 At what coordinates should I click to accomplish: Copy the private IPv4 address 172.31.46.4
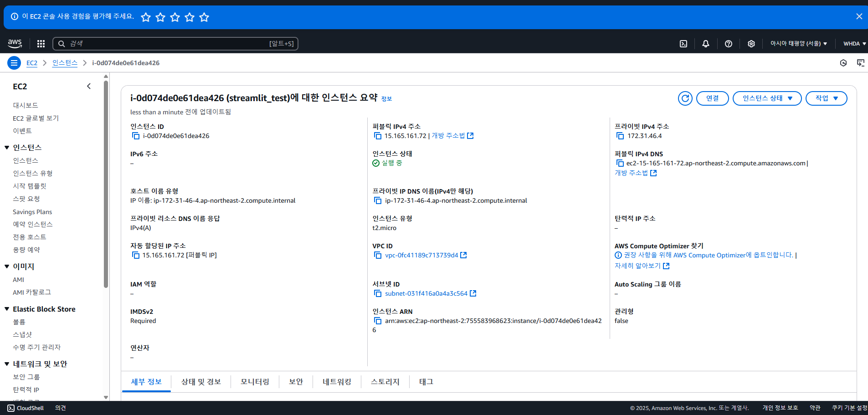[x=620, y=136]
